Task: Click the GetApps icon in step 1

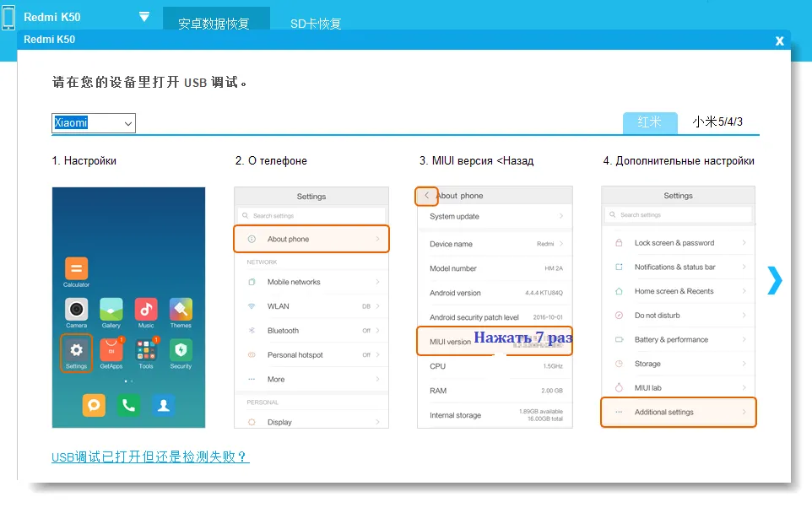Action: point(111,350)
